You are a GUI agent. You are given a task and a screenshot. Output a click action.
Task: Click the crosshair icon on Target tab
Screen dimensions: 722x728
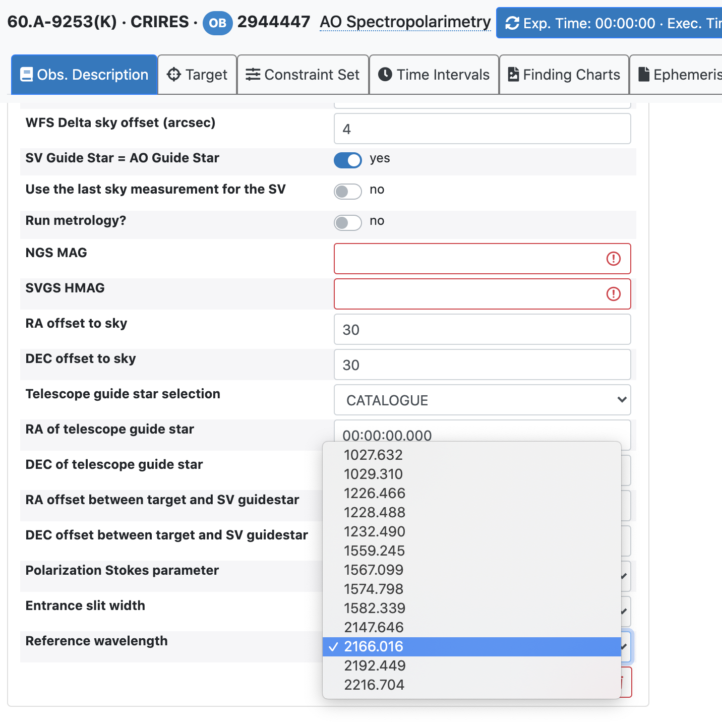[173, 75]
